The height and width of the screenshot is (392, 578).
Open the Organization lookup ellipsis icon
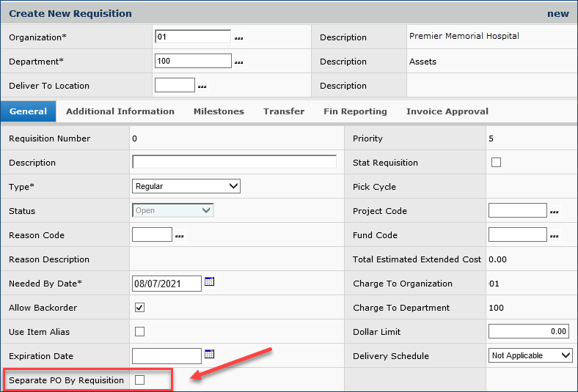(x=238, y=38)
